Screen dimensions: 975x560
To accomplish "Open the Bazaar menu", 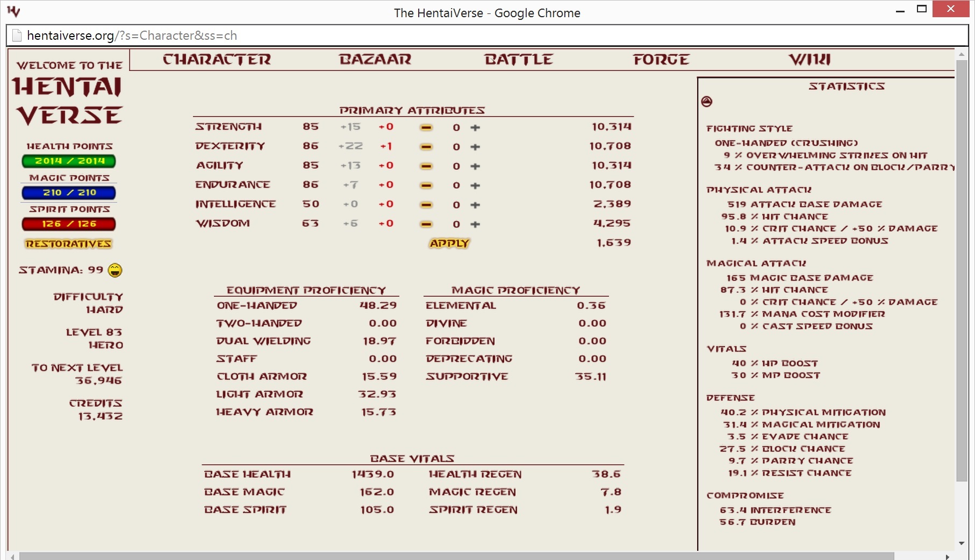I will [375, 60].
